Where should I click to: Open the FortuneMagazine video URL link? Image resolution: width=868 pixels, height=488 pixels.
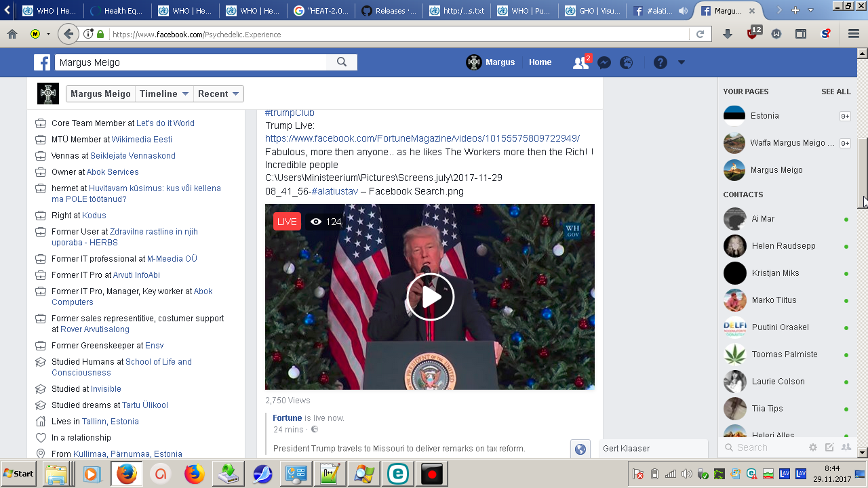click(x=422, y=138)
